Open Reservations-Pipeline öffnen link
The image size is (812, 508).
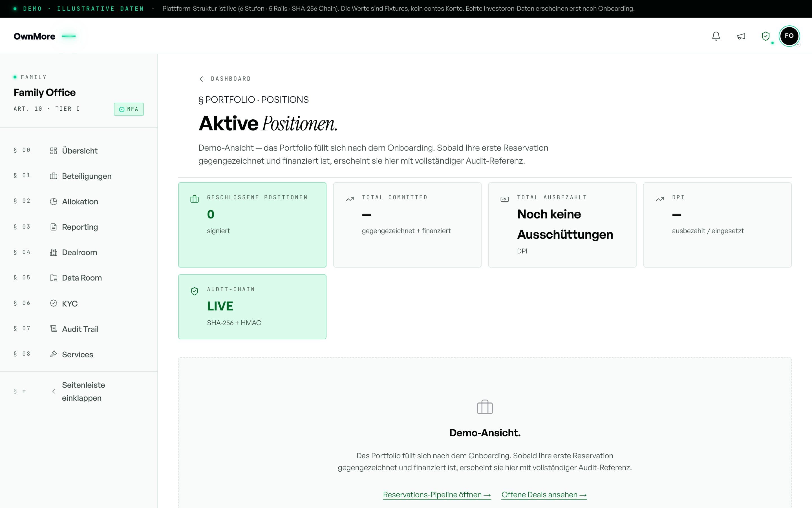pyautogui.click(x=437, y=494)
